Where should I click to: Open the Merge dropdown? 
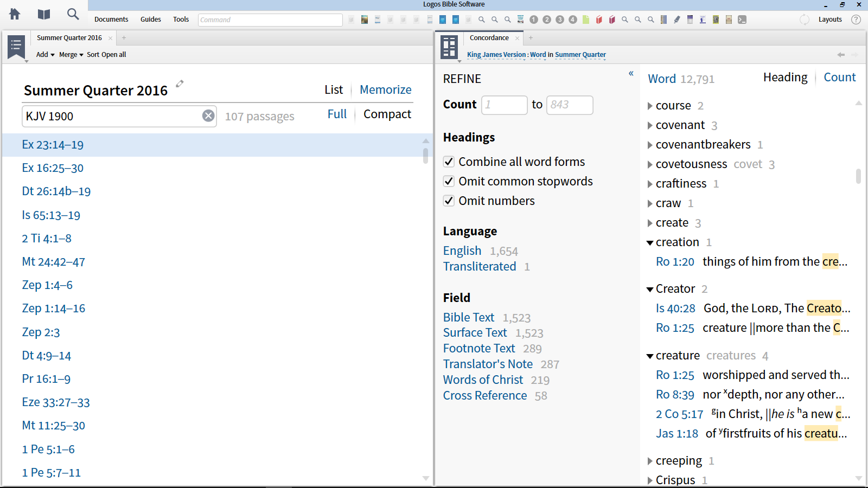tap(71, 55)
